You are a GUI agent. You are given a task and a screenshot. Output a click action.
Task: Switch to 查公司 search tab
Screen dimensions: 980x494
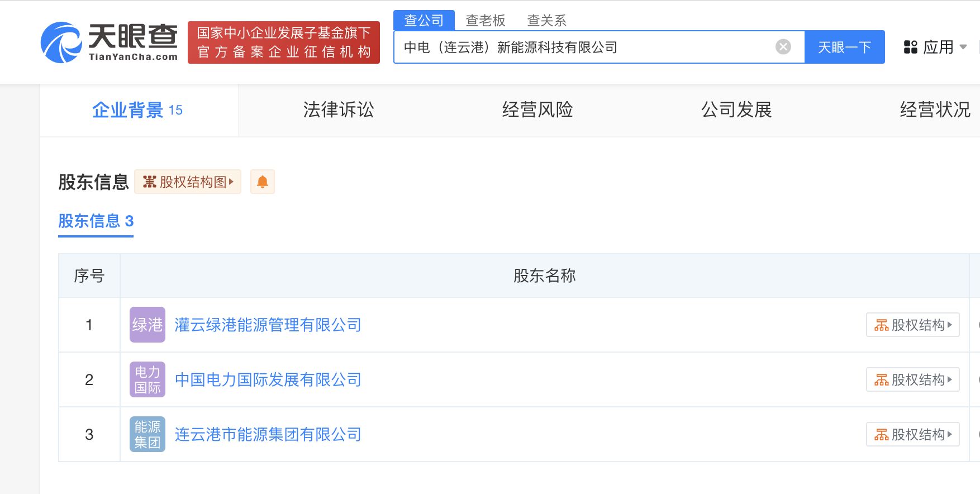pos(424,20)
